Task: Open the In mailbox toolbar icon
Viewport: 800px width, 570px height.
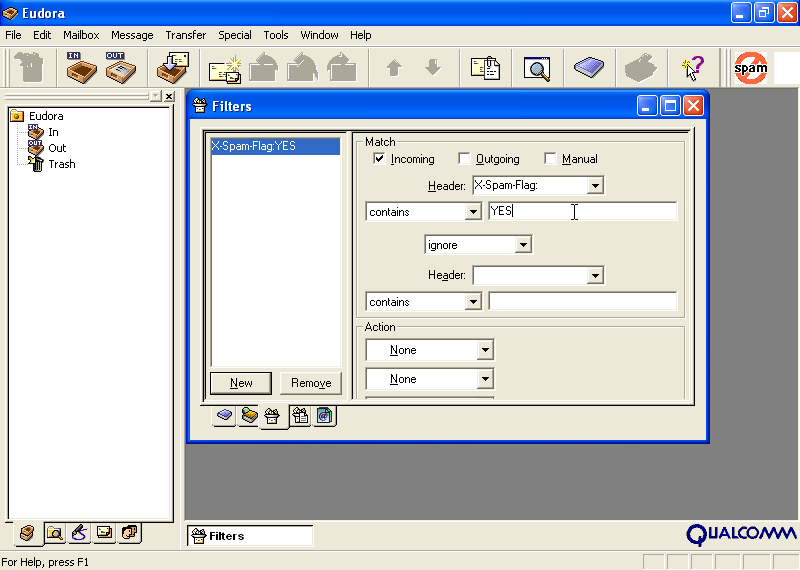Action: pyautogui.click(x=81, y=67)
